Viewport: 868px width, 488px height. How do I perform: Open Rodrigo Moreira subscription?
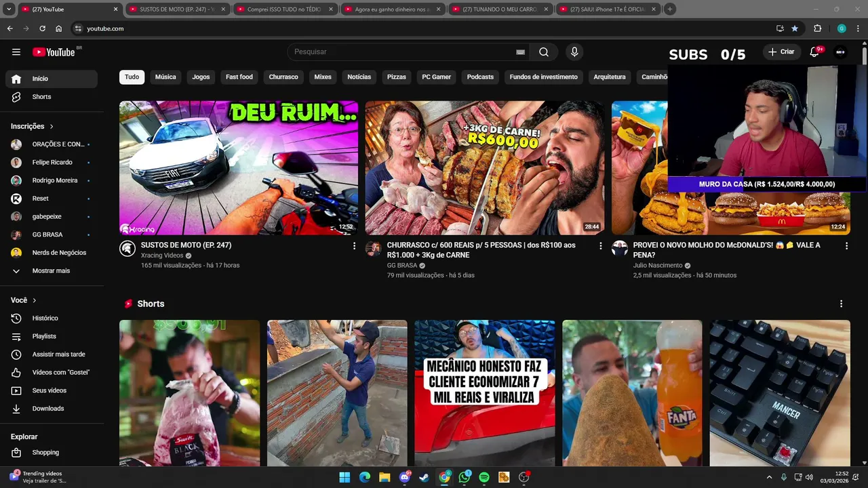[52, 181]
